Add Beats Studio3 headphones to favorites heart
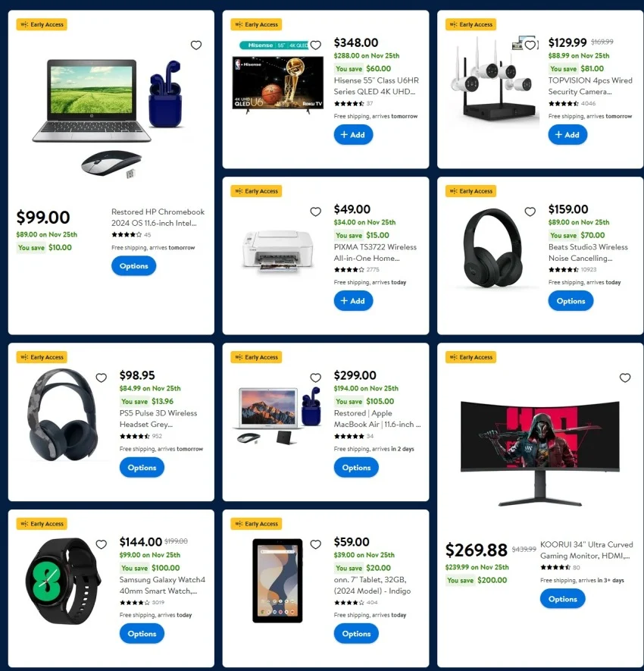This screenshot has width=644, height=671. click(x=530, y=212)
